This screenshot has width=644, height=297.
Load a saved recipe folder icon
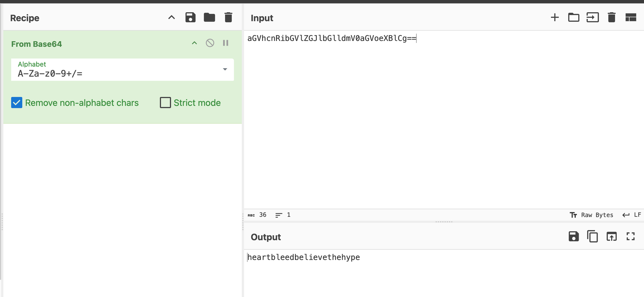[209, 17]
